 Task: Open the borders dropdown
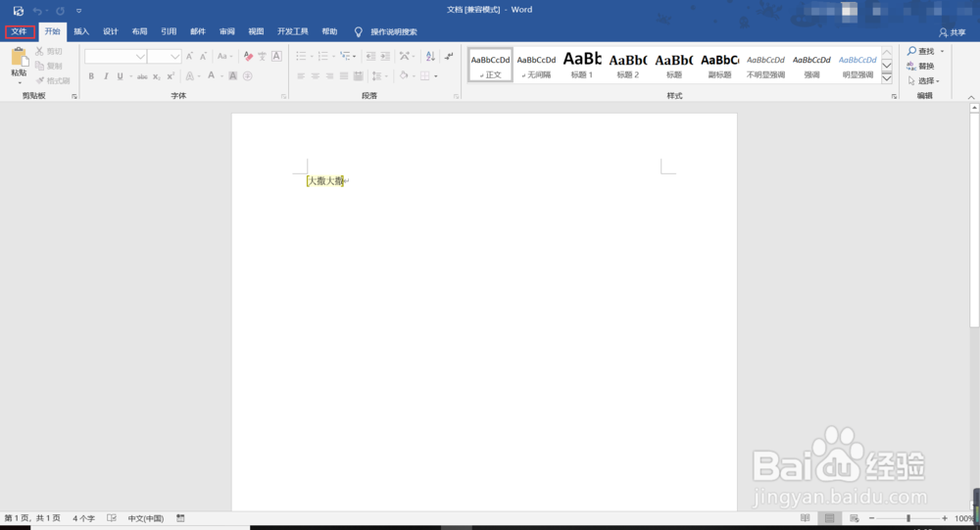436,76
